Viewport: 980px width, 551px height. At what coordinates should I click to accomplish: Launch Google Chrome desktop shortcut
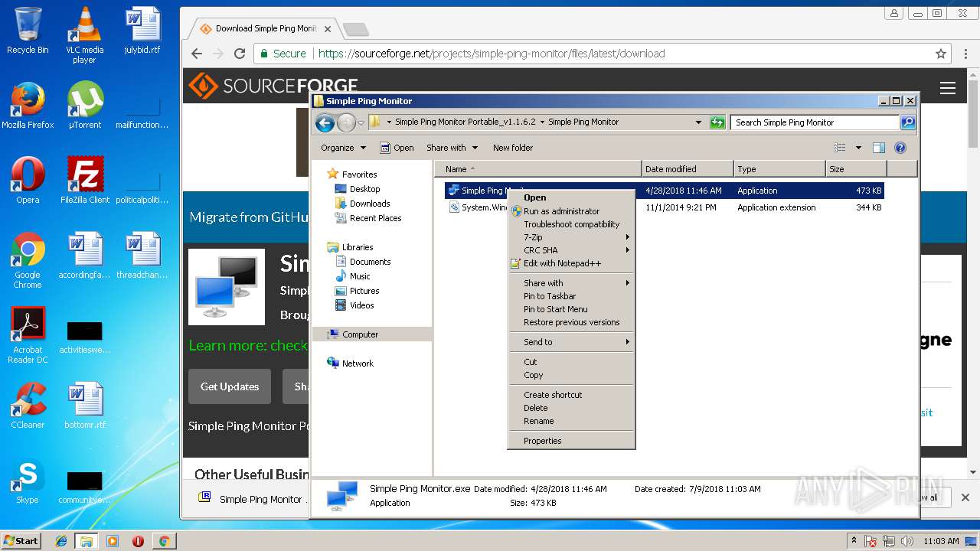28,260
